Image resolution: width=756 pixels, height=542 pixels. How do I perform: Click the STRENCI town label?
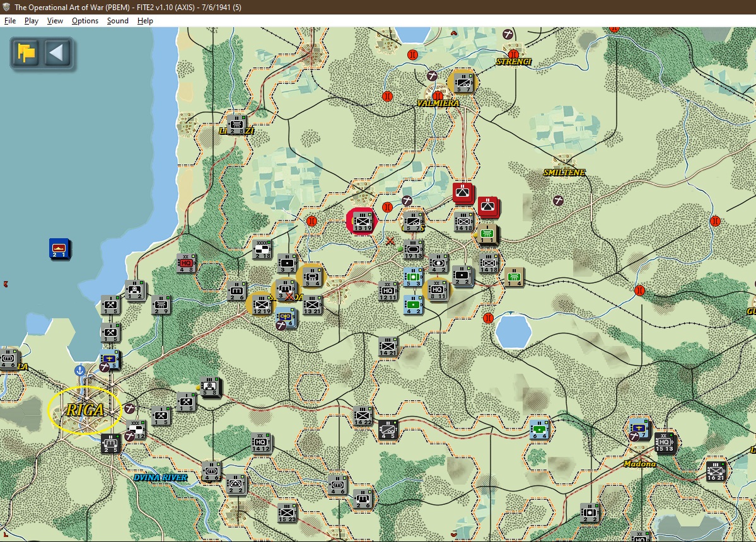coord(513,62)
